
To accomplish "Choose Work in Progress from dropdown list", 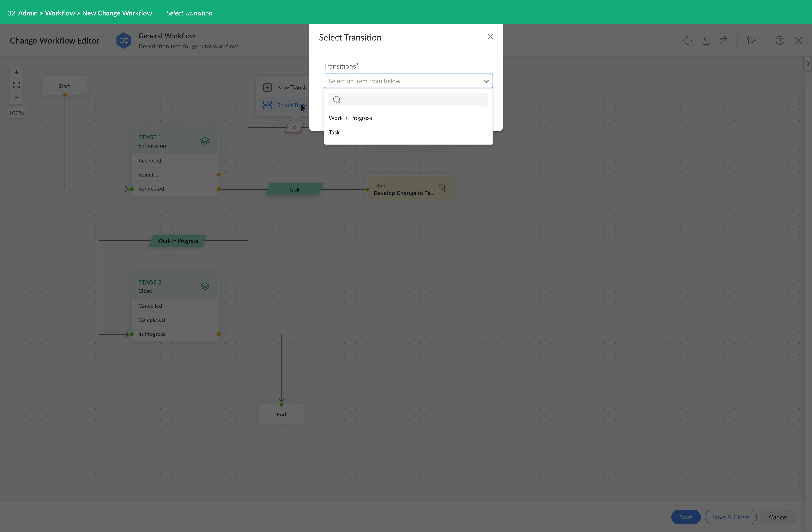I will pyautogui.click(x=350, y=118).
